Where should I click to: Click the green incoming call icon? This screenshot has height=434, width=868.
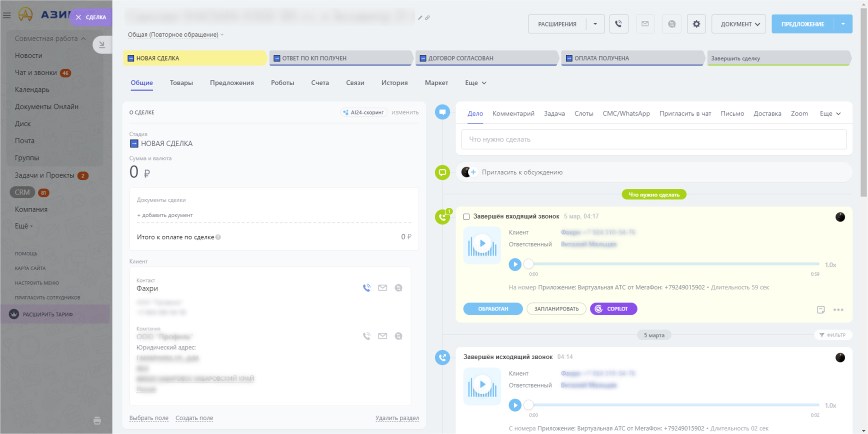click(442, 217)
